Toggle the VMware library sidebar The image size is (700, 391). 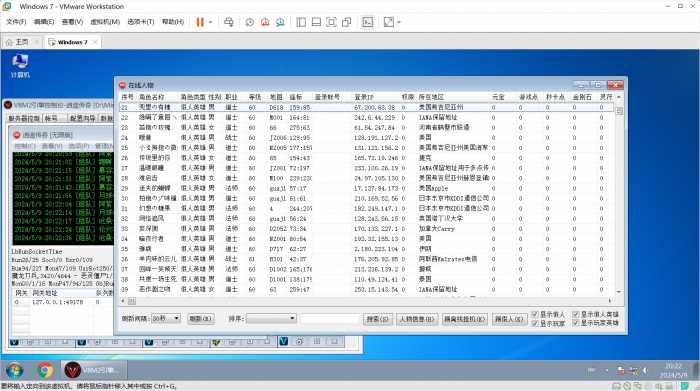tap(301, 22)
